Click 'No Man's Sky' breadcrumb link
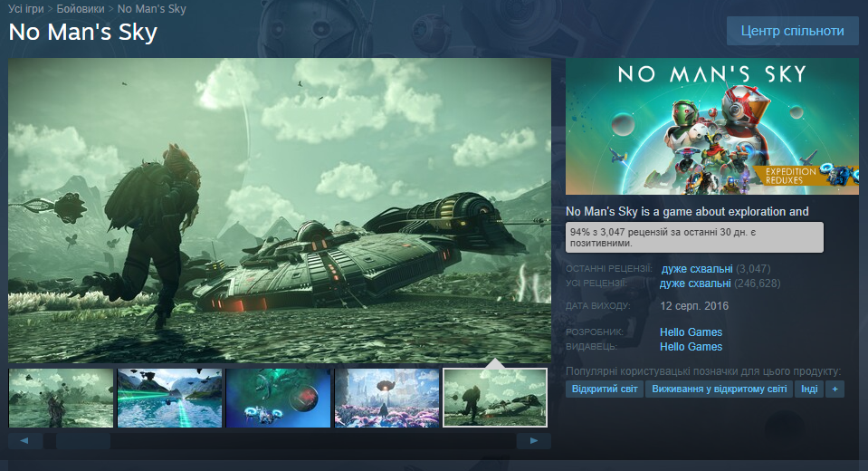 point(152,9)
